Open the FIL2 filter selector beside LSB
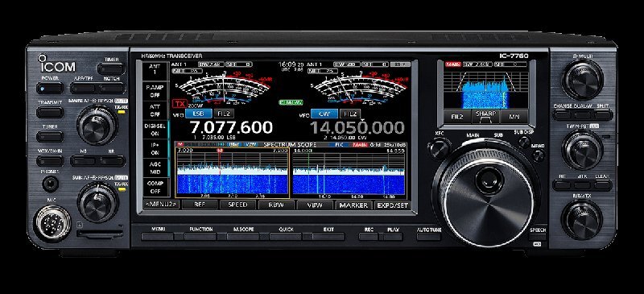 tap(225, 114)
